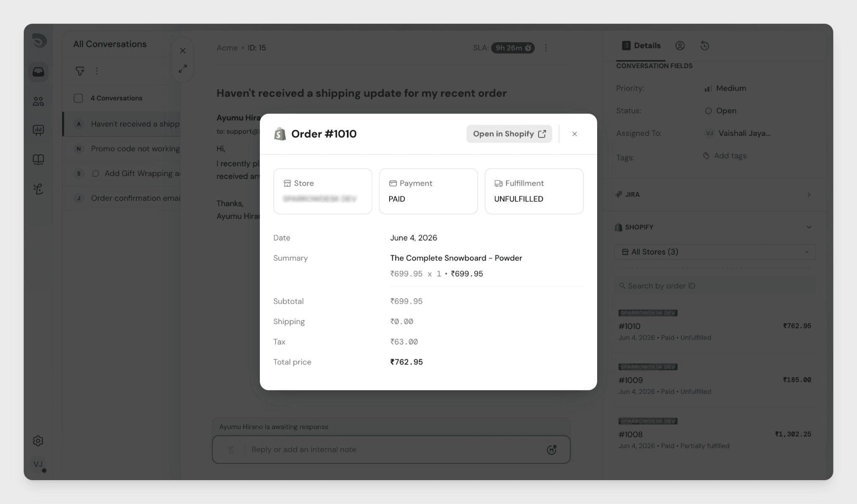Image resolution: width=857 pixels, height=504 pixels.
Task: Open the Add Gift Wrapping conversation
Action: [x=122, y=173]
